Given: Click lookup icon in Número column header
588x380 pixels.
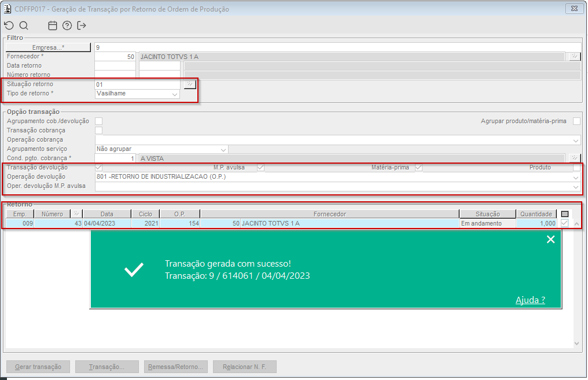Looking at the screenshot, I should tap(76, 213).
